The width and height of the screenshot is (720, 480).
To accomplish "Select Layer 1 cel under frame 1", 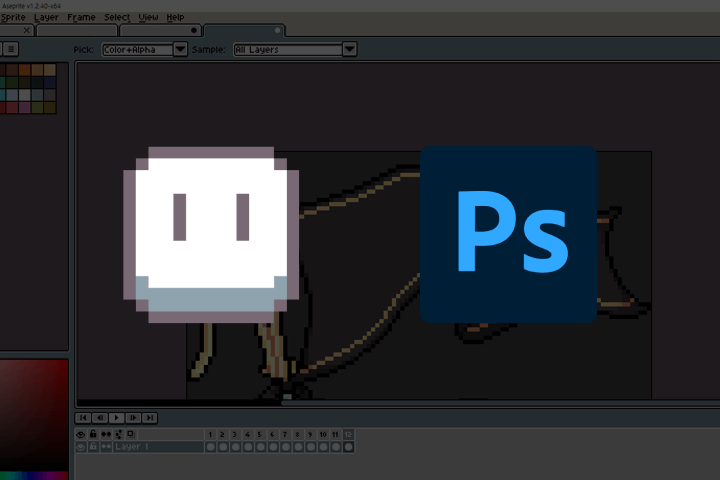I will (210, 447).
